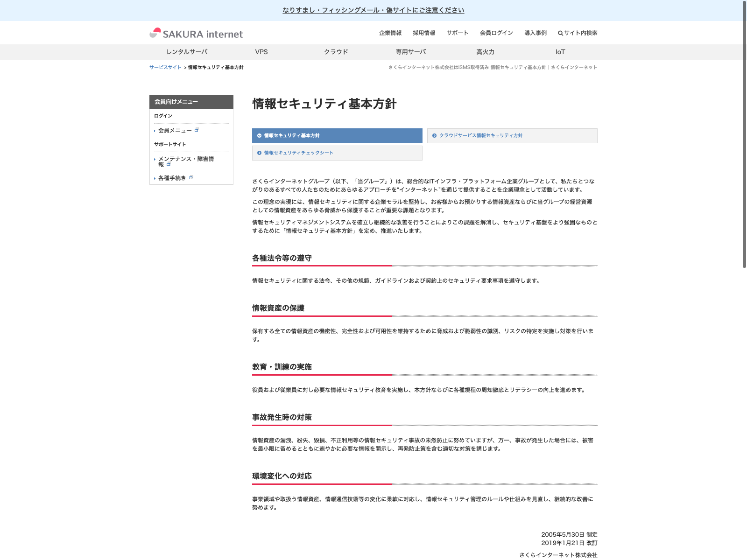Click the circle arrow icon on 情報セキュリティチェックシート
Screen dimensions: 747x560
pos(259,153)
